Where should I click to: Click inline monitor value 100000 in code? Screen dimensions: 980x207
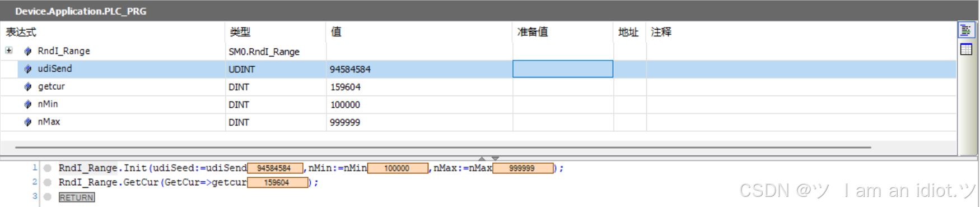click(x=398, y=168)
